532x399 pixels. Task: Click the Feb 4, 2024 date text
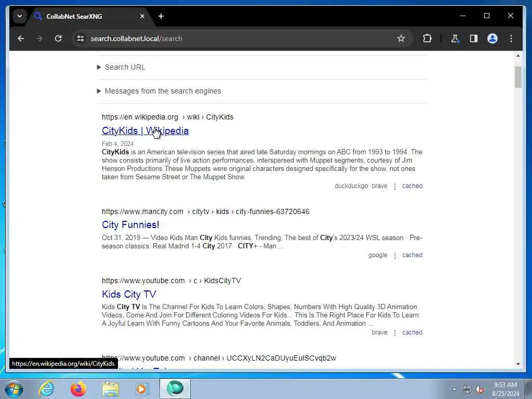[x=118, y=144]
